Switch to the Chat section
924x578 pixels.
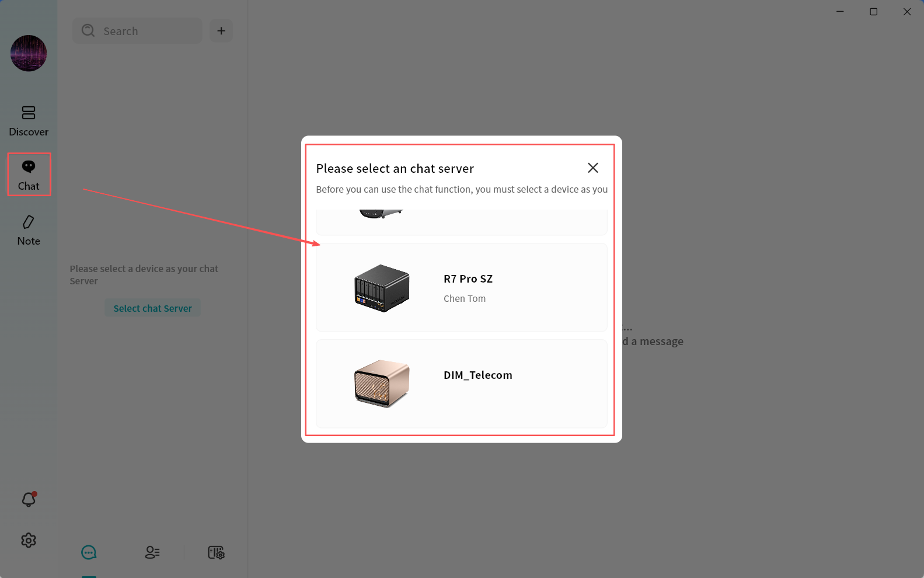pos(29,175)
